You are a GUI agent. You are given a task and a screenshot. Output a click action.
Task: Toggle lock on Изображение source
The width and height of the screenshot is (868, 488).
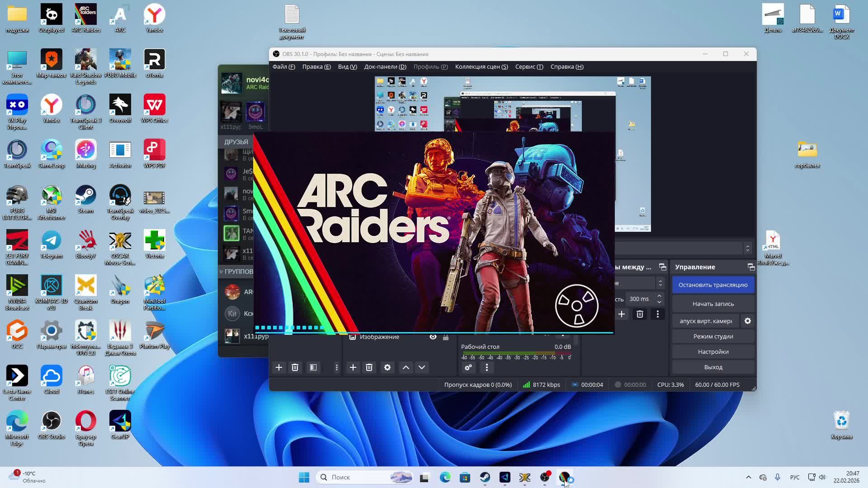tap(446, 337)
